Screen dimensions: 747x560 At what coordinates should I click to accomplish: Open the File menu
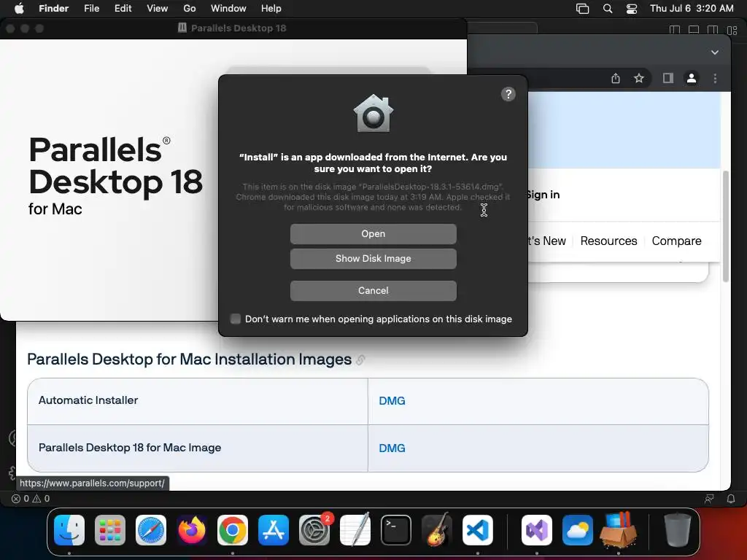point(91,8)
